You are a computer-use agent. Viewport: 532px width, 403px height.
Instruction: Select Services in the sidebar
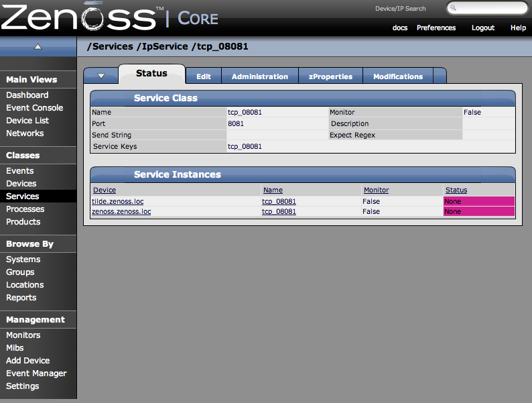pyautogui.click(x=22, y=196)
